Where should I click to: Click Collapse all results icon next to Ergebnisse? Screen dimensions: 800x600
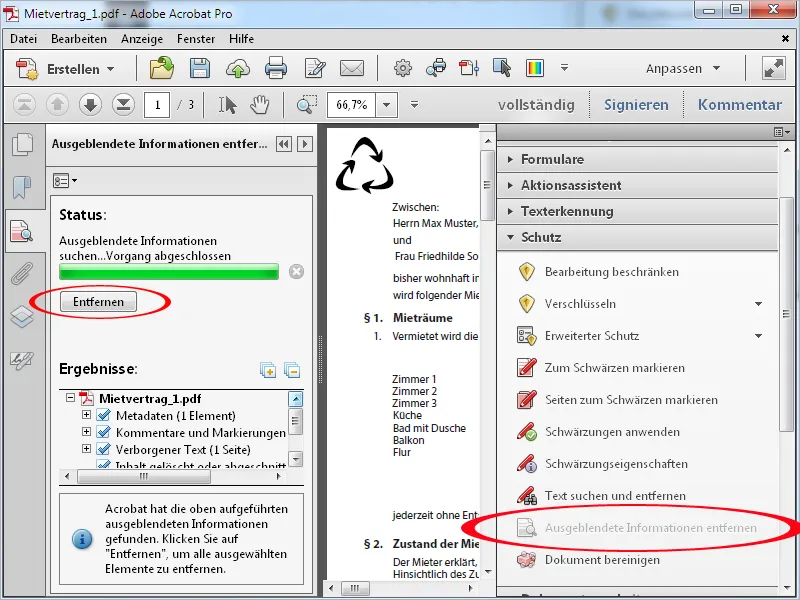click(292, 370)
